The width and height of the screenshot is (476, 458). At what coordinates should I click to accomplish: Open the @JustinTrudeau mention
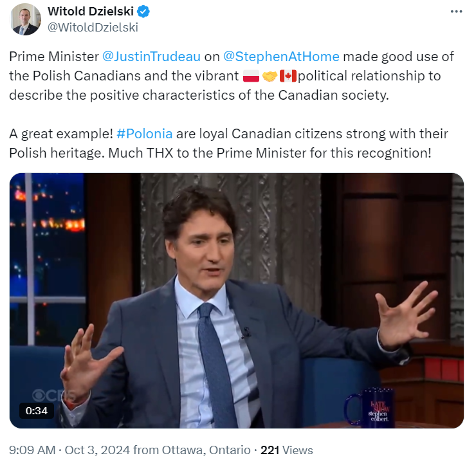pyautogui.click(x=151, y=57)
